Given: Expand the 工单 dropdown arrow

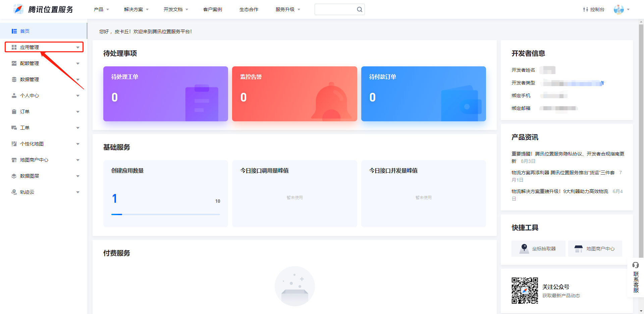Looking at the screenshot, I should pyautogui.click(x=78, y=128).
